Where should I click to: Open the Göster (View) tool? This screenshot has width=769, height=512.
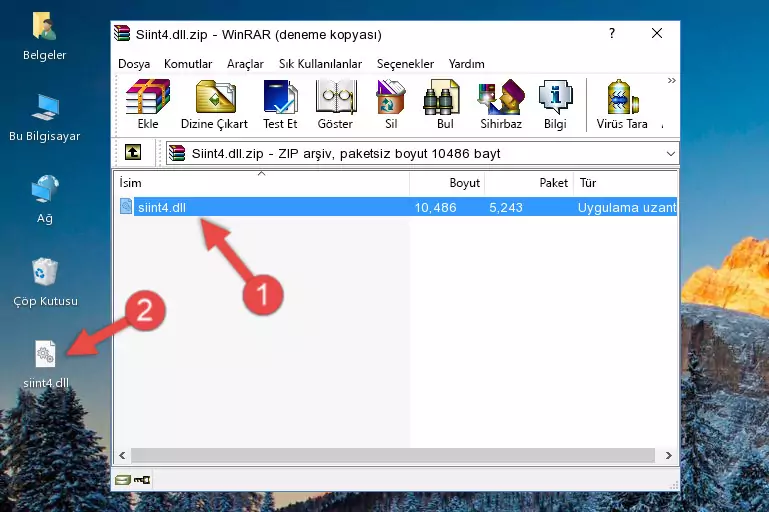pos(335,97)
